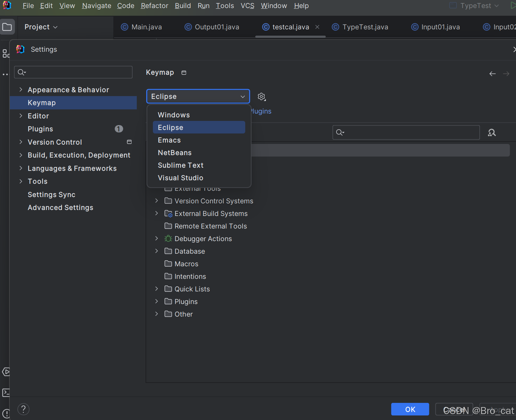516x420 pixels.
Task: Click the keymap gear actions icon
Action: pyautogui.click(x=262, y=97)
